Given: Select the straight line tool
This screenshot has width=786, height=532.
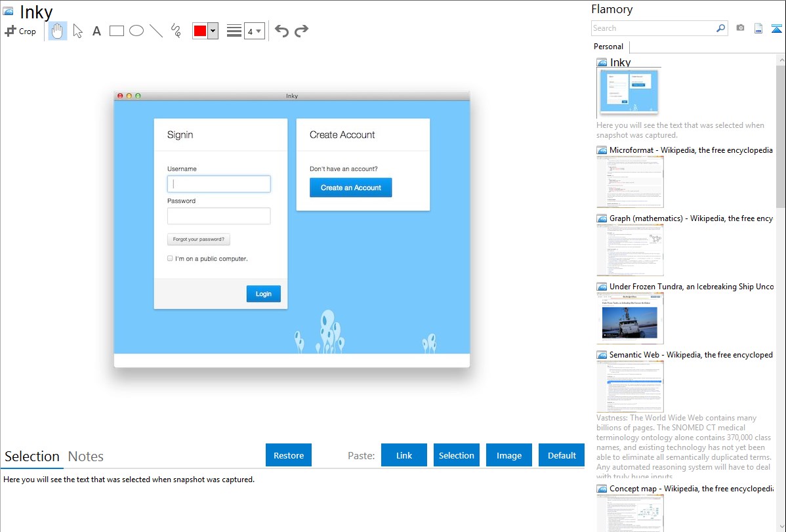Looking at the screenshot, I should (156, 31).
